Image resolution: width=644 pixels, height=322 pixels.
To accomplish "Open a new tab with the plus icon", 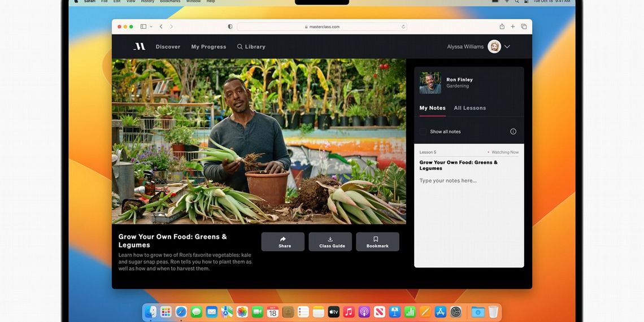I will point(512,27).
